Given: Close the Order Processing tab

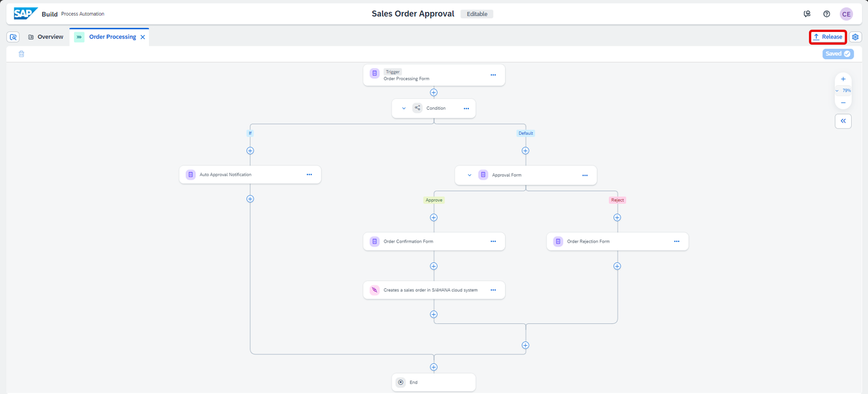Looking at the screenshot, I should point(143,37).
